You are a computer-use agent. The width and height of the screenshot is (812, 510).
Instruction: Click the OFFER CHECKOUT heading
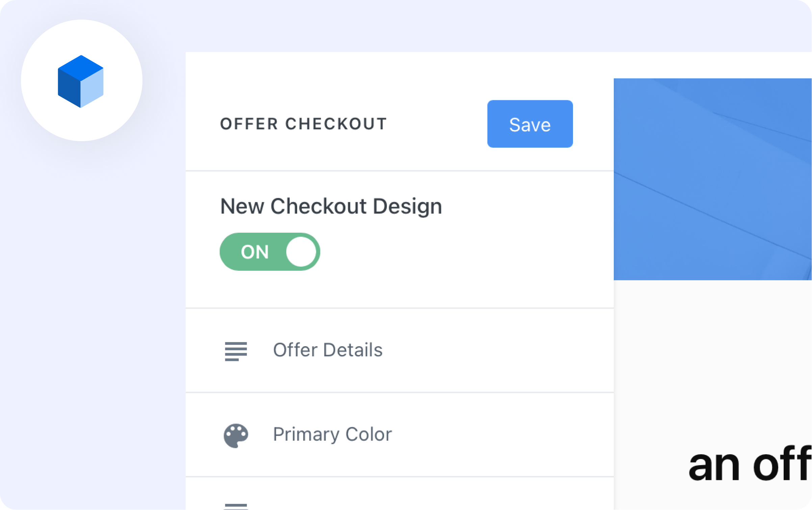(304, 124)
